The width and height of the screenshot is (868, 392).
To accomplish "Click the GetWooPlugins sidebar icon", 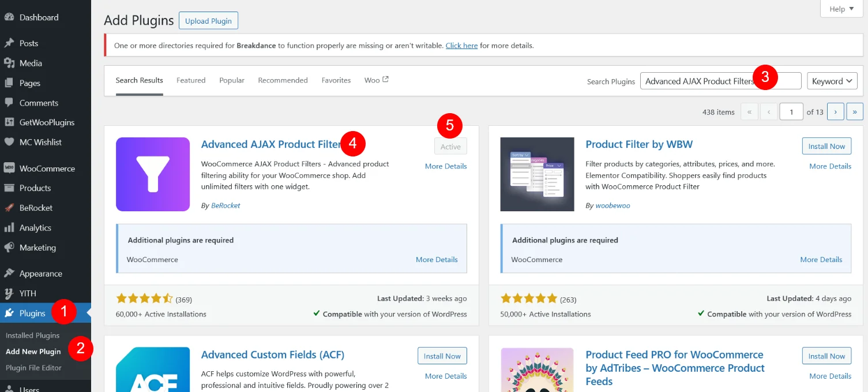I will pyautogui.click(x=9, y=122).
